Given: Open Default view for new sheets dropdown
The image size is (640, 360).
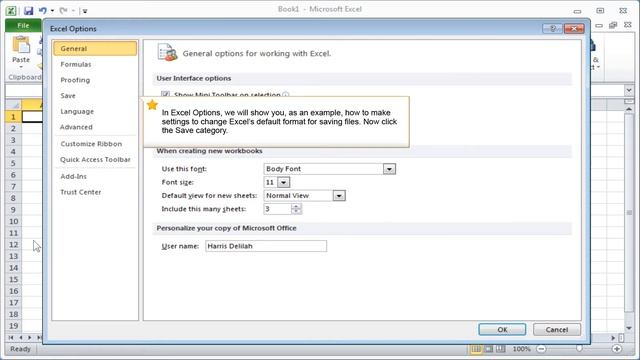Looking at the screenshot, I should [339, 196].
